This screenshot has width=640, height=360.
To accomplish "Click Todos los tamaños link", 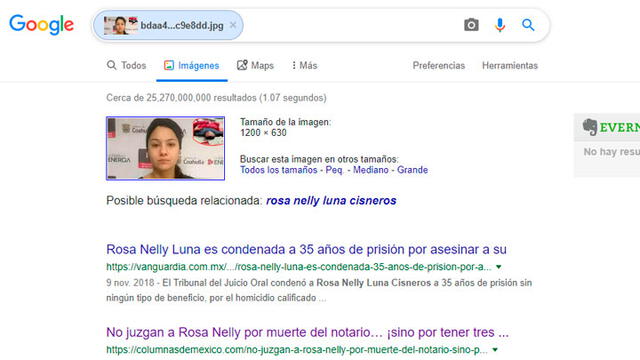I will coord(278,170).
